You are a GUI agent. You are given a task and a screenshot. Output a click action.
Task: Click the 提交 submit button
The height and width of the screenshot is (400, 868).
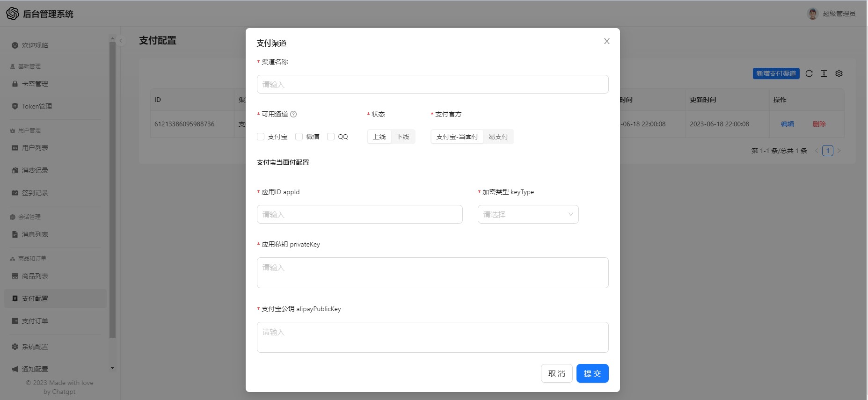(x=592, y=373)
